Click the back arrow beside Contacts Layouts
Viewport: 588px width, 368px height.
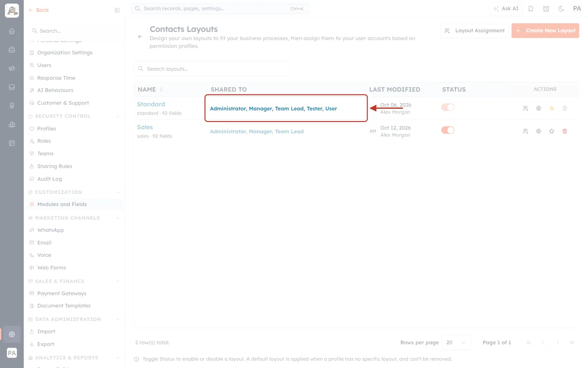[140, 37]
